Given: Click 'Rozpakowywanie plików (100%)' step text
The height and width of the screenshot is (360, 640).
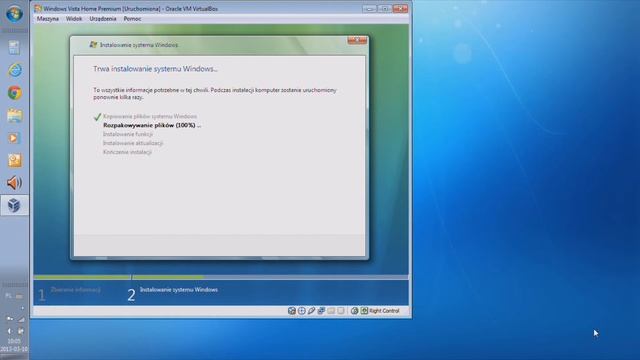Looking at the screenshot, I should pos(152,125).
